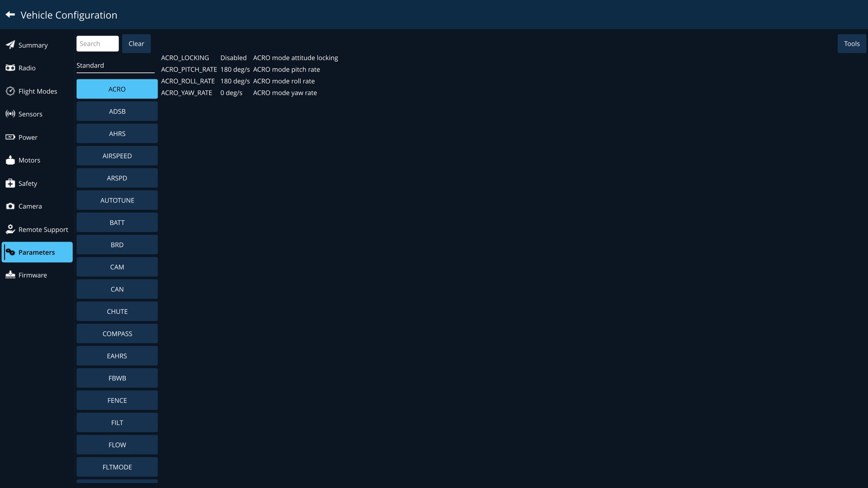Open Flight Modes settings
This screenshot has width=868, height=488.
(37, 91)
